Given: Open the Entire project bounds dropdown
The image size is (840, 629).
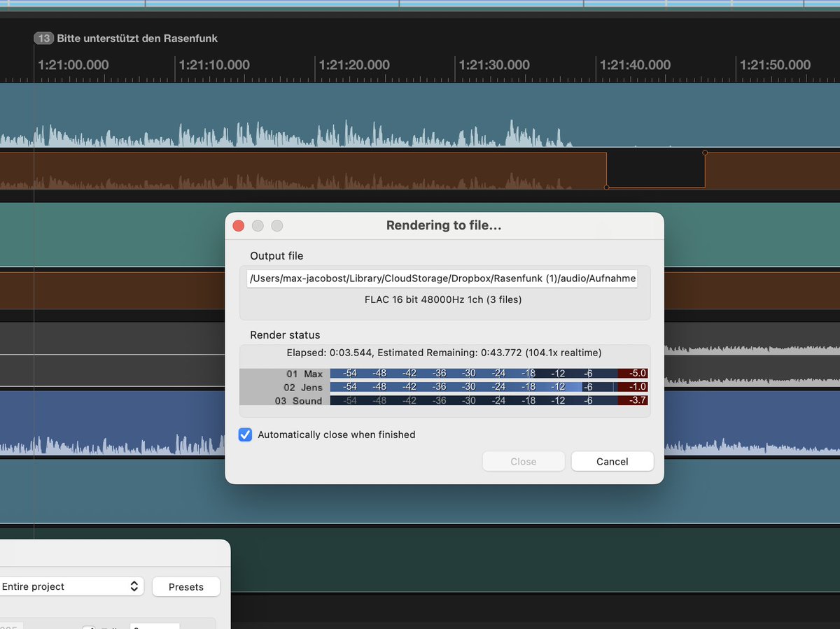Looking at the screenshot, I should (70, 586).
